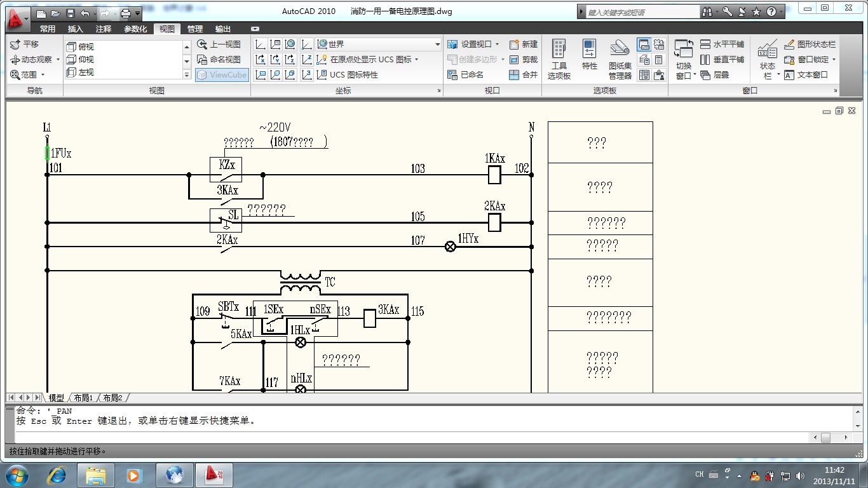Select 俯视 in the views list
The width and height of the screenshot is (868, 488).
(x=86, y=47)
